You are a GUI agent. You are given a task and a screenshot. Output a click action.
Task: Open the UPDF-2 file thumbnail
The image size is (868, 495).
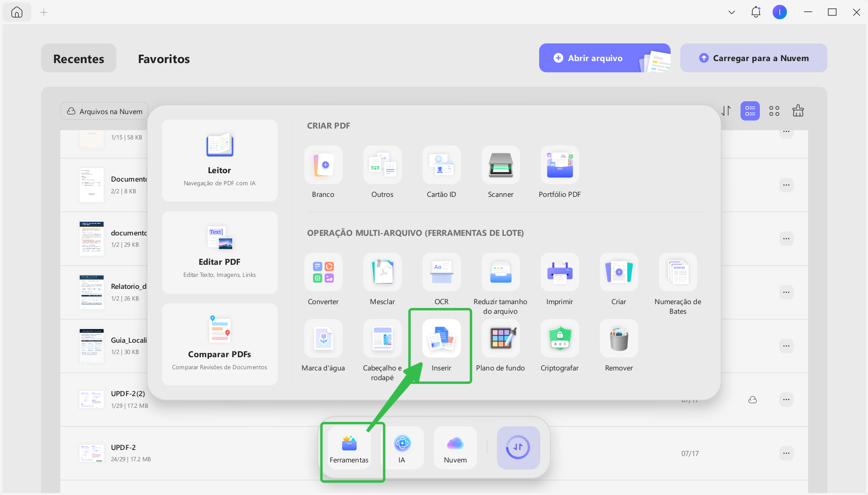click(92, 453)
